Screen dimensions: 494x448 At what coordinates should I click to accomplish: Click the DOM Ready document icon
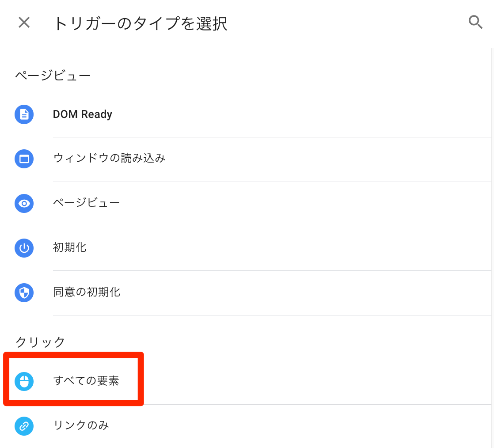(x=24, y=114)
